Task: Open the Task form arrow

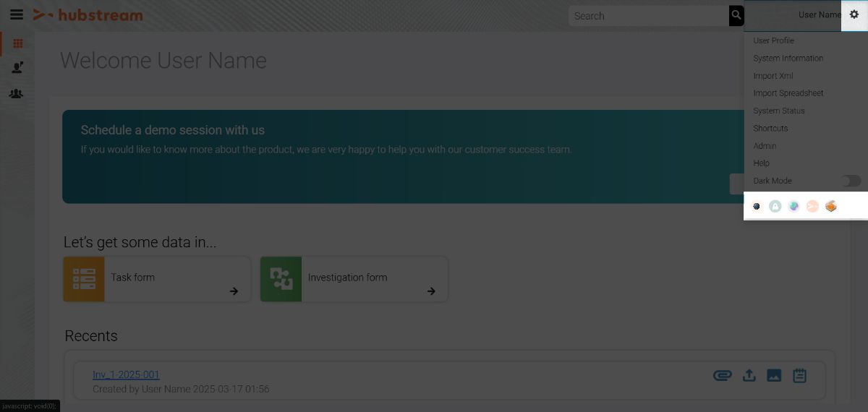Action: coord(234,291)
